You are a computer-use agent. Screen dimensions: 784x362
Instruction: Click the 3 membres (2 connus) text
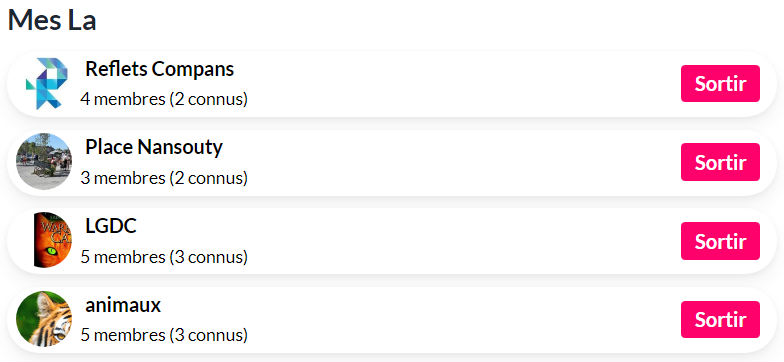164,178
